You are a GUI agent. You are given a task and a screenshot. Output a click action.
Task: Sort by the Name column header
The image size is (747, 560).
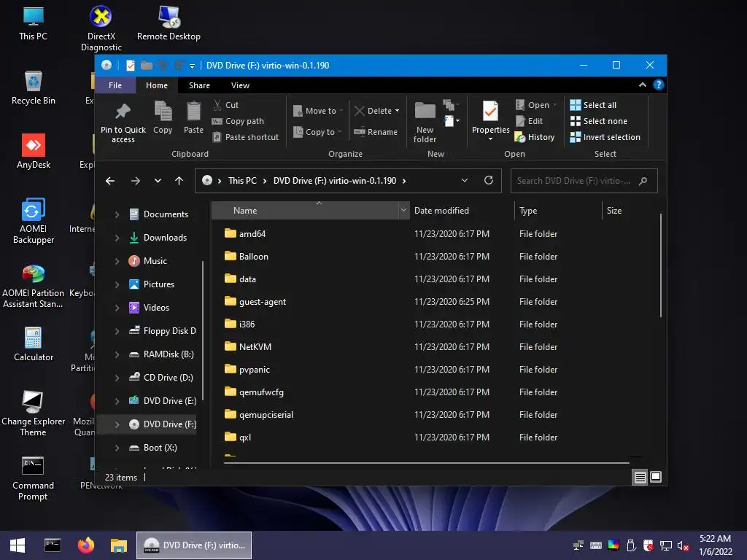(305, 211)
